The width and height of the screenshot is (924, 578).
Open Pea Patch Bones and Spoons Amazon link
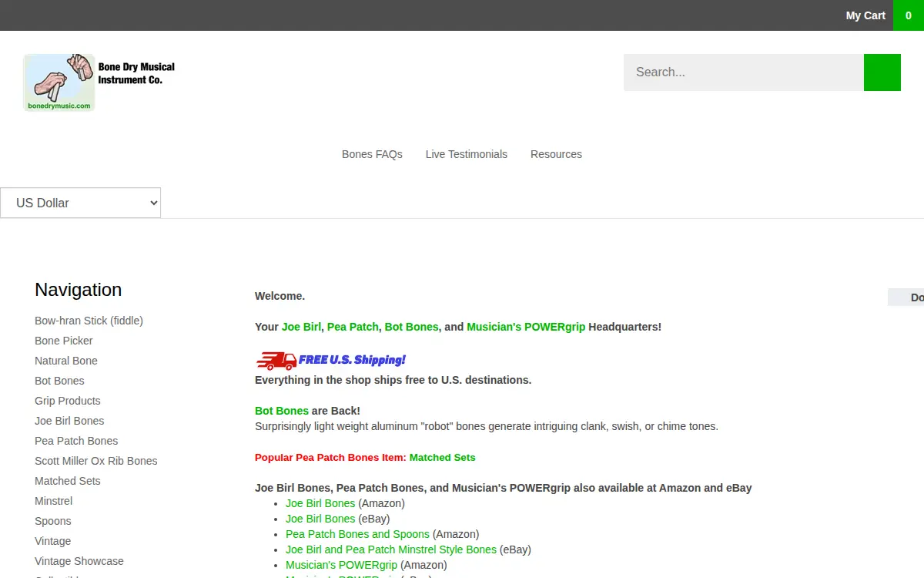pos(357,534)
